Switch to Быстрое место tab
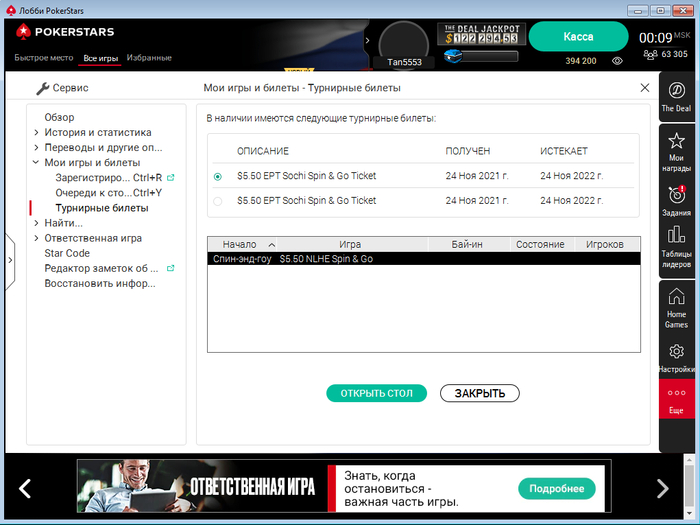Image resolution: width=700 pixels, height=525 pixels. click(x=44, y=58)
